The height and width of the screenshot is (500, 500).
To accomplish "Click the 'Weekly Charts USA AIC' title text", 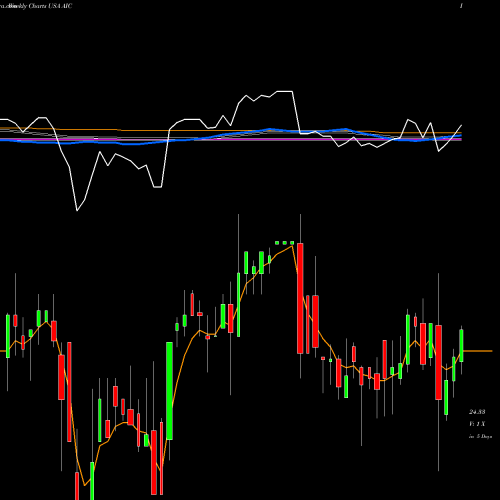I will pos(40,6).
